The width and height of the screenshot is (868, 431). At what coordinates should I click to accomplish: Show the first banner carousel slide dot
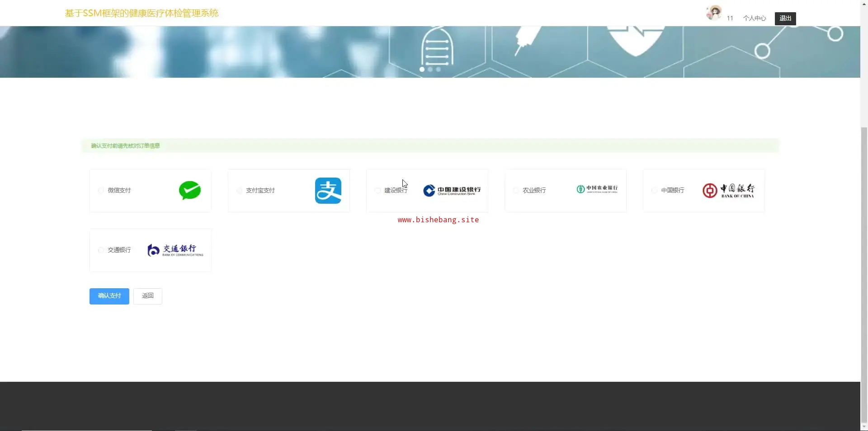point(422,69)
